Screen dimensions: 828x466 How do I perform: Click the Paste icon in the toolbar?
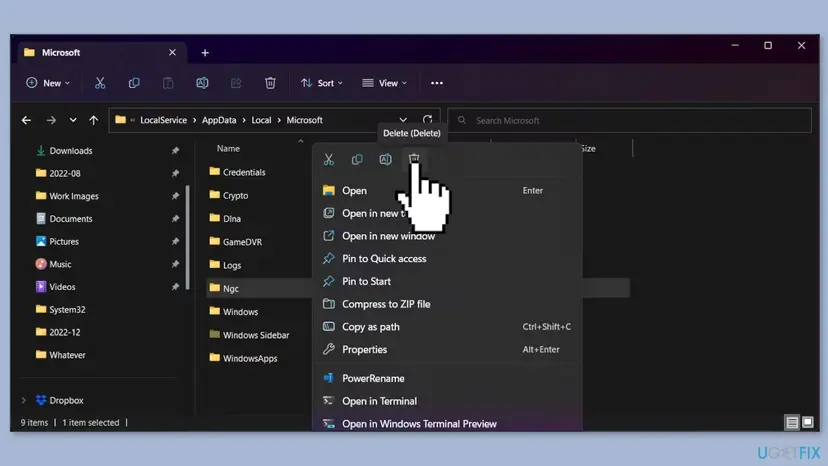pyautogui.click(x=168, y=83)
